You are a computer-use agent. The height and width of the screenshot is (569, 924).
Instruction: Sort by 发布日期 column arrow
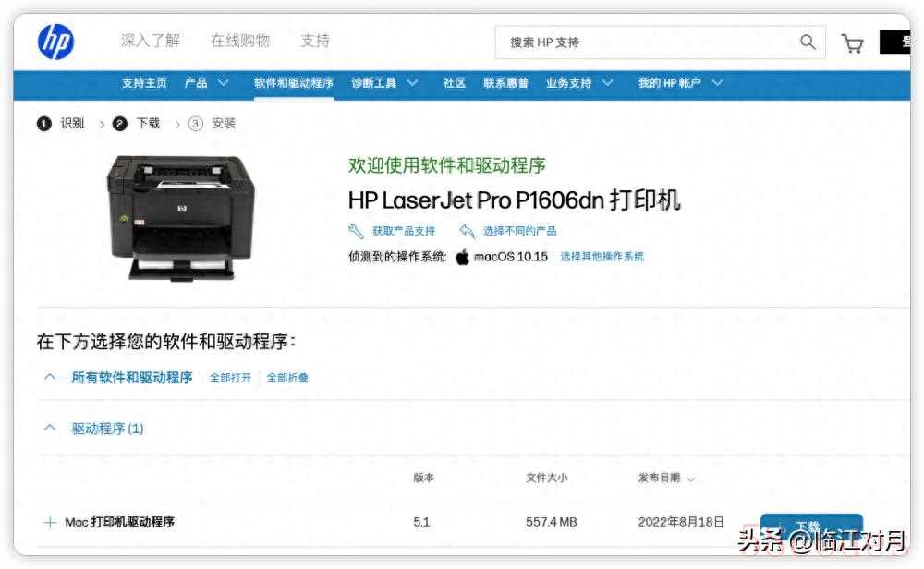click(x=690, y=478)
